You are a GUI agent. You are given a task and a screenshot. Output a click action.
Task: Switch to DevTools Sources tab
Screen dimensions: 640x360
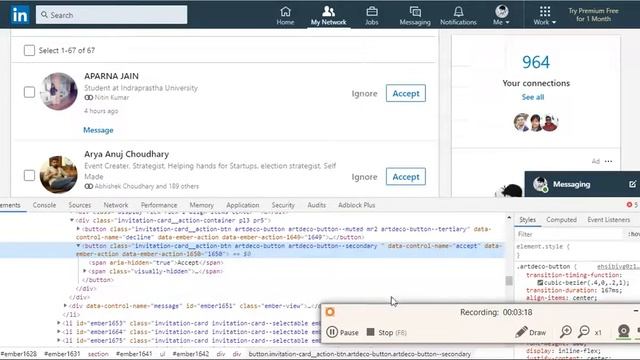click(x=80, y=205)
